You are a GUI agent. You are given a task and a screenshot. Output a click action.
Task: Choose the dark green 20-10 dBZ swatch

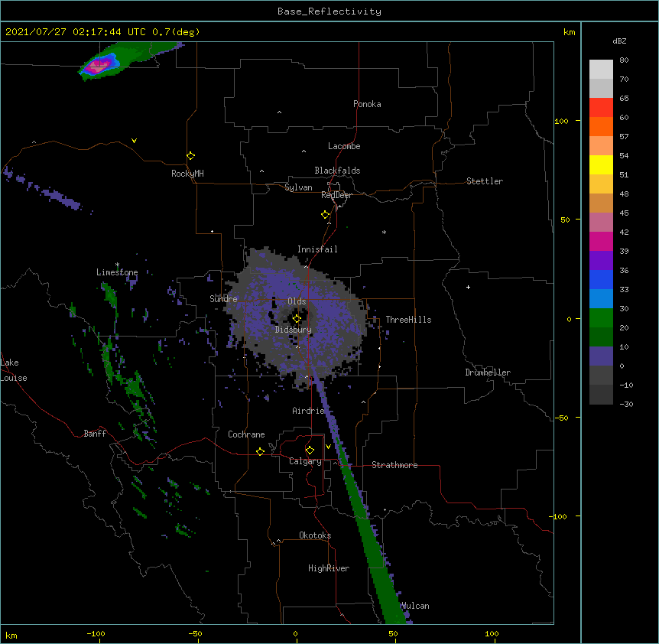point(601,337)
